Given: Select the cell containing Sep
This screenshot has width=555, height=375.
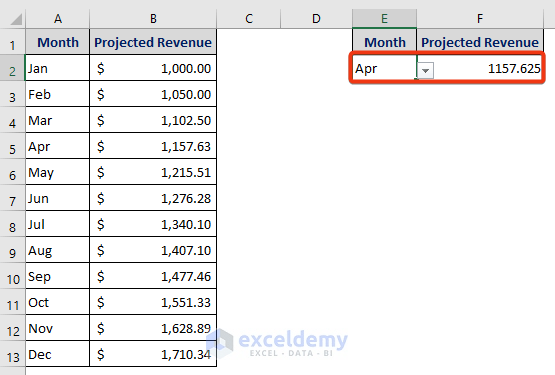Looking at the screenshot, I should pyautogui.click(x=58, y=276).
